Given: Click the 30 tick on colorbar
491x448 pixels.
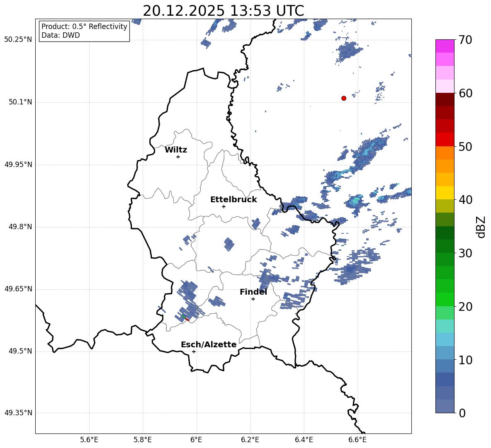Looking at the screenshot, I should (x=465, y=253).
